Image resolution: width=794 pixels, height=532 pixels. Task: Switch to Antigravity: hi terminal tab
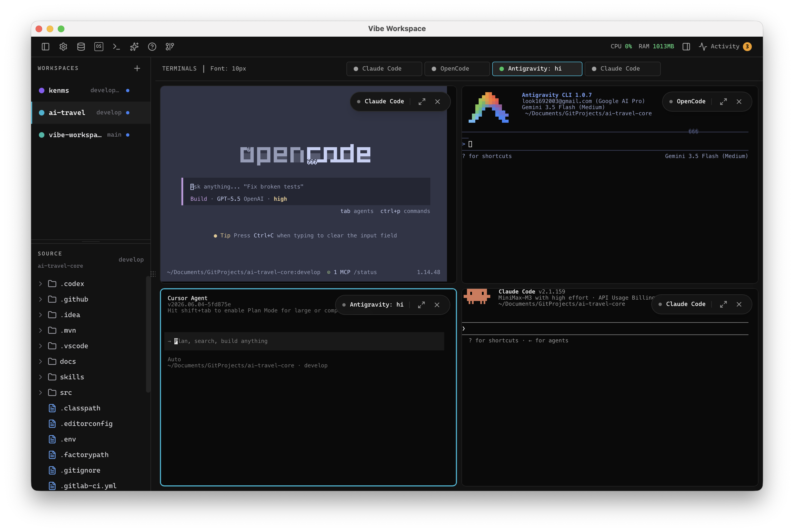[x=537, y=69]
